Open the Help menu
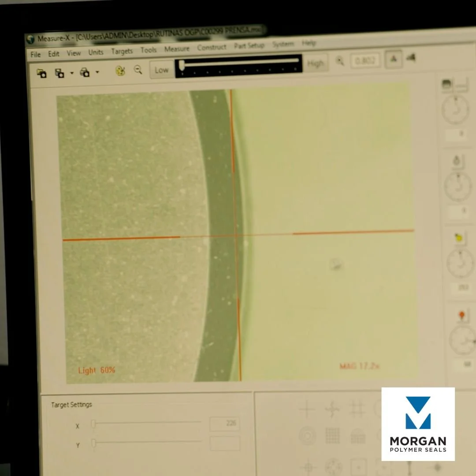The width and height of the screenshot is (476, 476). click(309, 43)
